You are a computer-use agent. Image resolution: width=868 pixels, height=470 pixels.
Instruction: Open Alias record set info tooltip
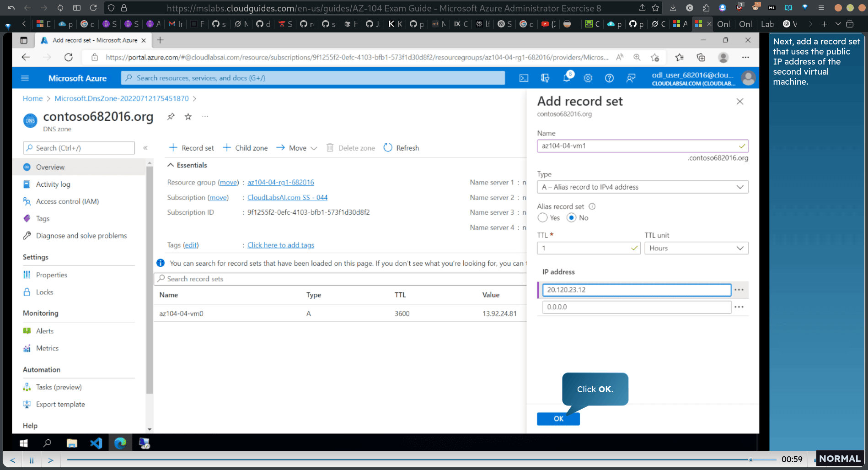coord(592,206)
